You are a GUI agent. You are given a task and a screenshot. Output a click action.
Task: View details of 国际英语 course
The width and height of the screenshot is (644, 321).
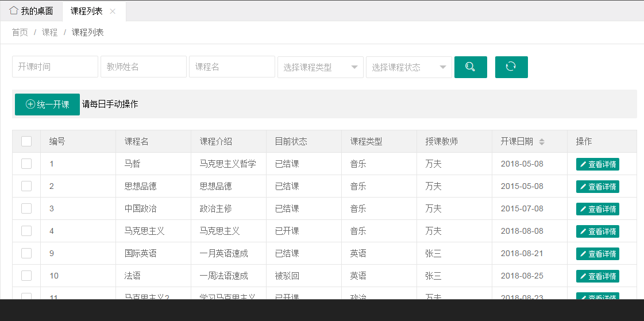tap(597, 254)
